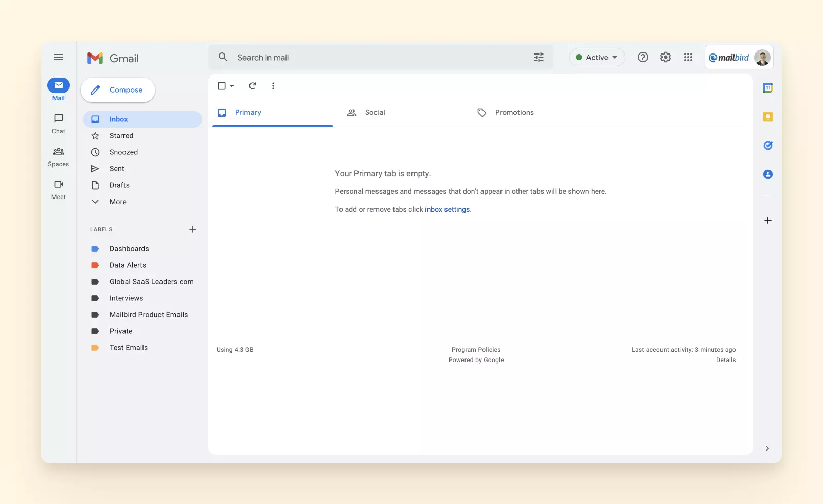Create new label with plus icon
The image size is (823, 504).
tap(193, 229)
